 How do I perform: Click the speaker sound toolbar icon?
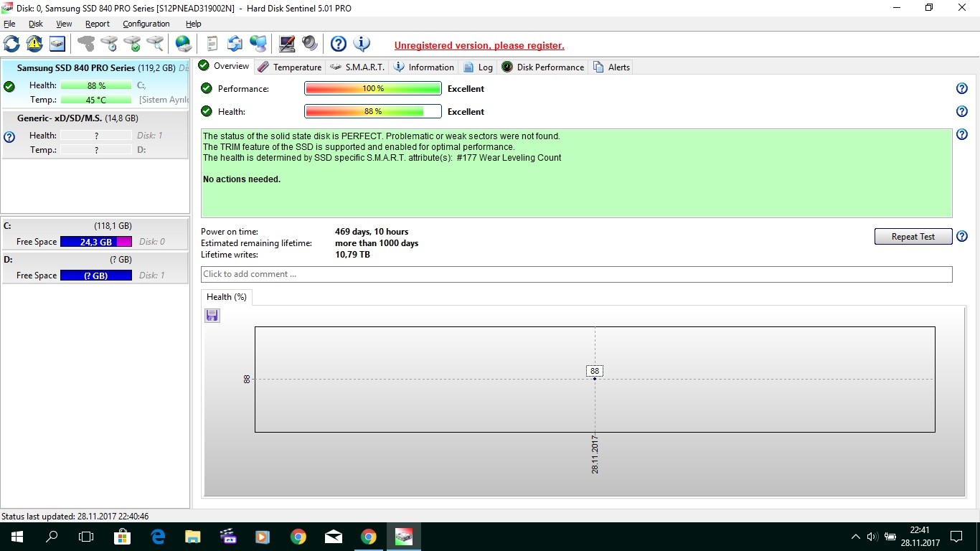click(x=310, y=44)
